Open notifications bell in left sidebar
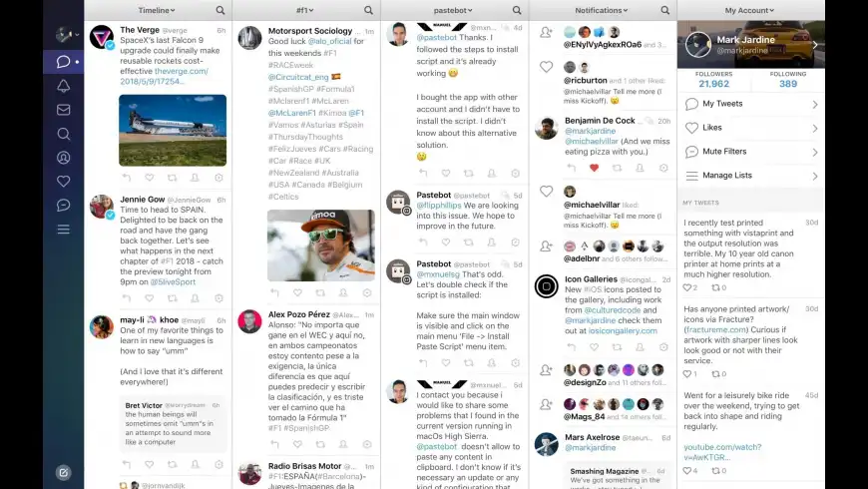868x489 pixels. click(63, 86)
